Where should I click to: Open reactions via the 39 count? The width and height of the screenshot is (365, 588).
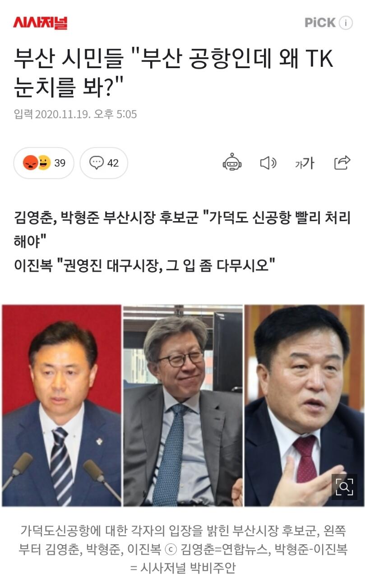click(60, 163)
